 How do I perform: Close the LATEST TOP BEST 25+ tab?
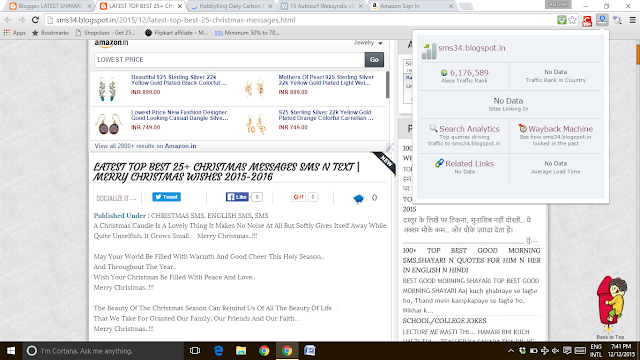[x=180, y=6]
